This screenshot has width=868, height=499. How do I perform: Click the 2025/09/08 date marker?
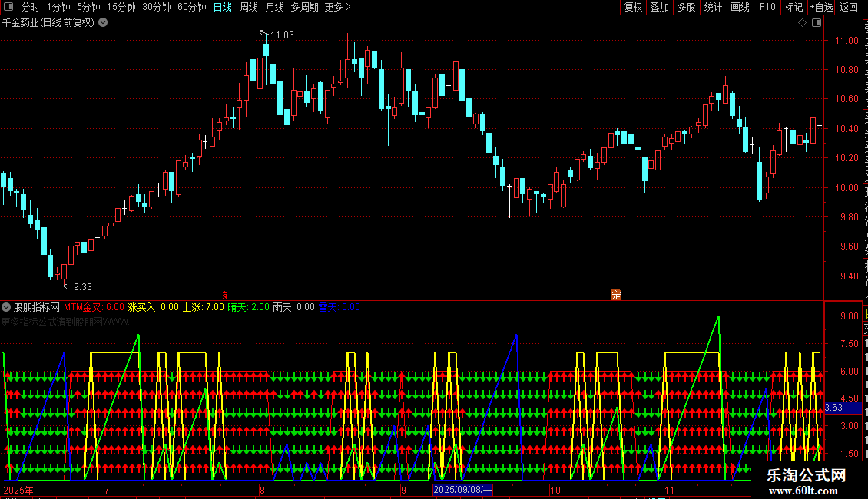click(462, 490)
